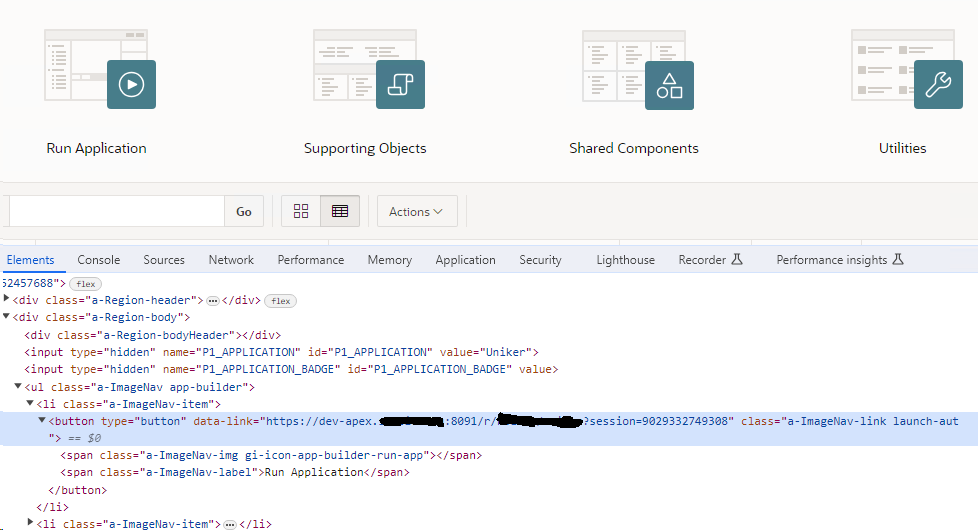Click the Run Application play icon
Screen dimensions: 978x530
point(131,85)
